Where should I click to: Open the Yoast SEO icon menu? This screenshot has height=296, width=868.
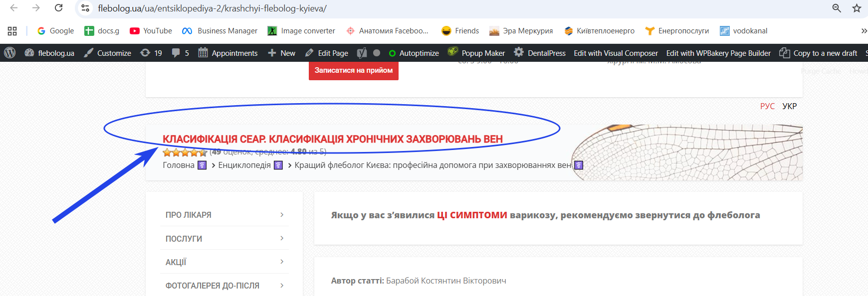click(x=362, y=53)
